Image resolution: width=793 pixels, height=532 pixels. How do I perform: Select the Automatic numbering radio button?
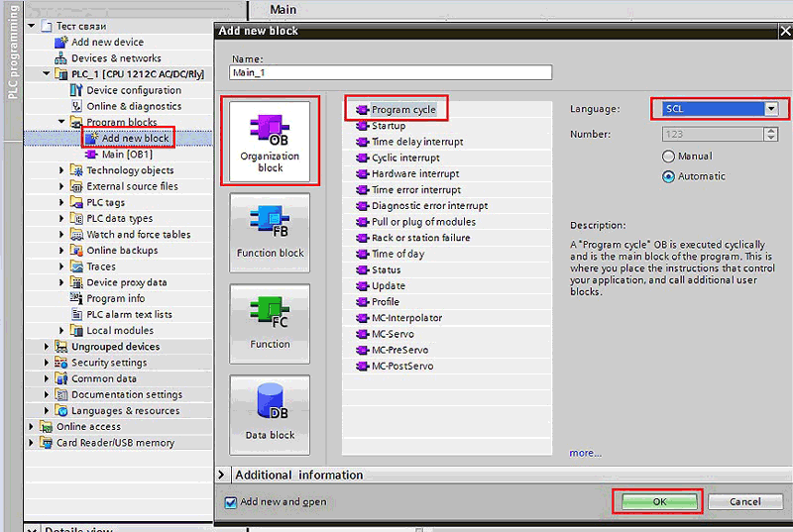[669, 176]
